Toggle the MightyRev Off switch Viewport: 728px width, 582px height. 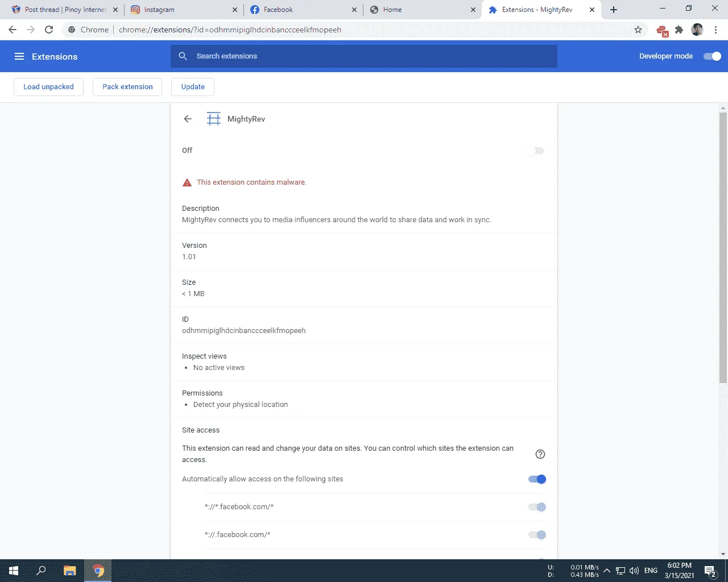536,151
